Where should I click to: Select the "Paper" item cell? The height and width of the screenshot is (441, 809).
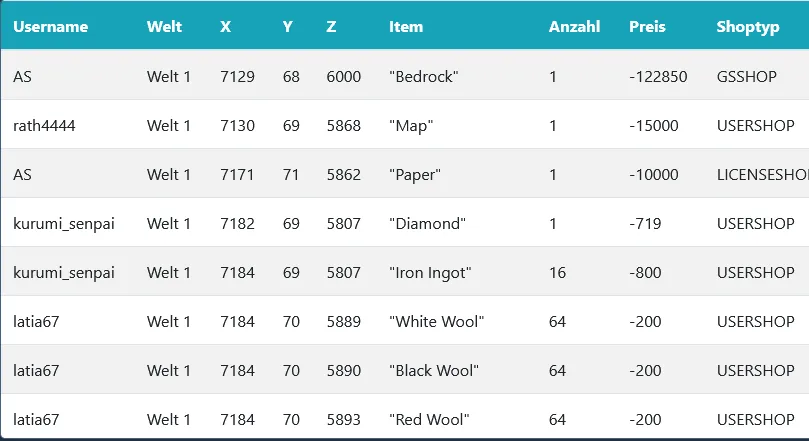(415, 175)
